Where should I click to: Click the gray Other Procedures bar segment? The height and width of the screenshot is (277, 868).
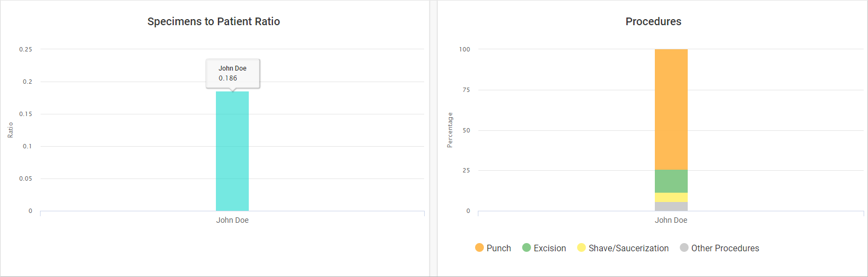(x=671, y=206)
